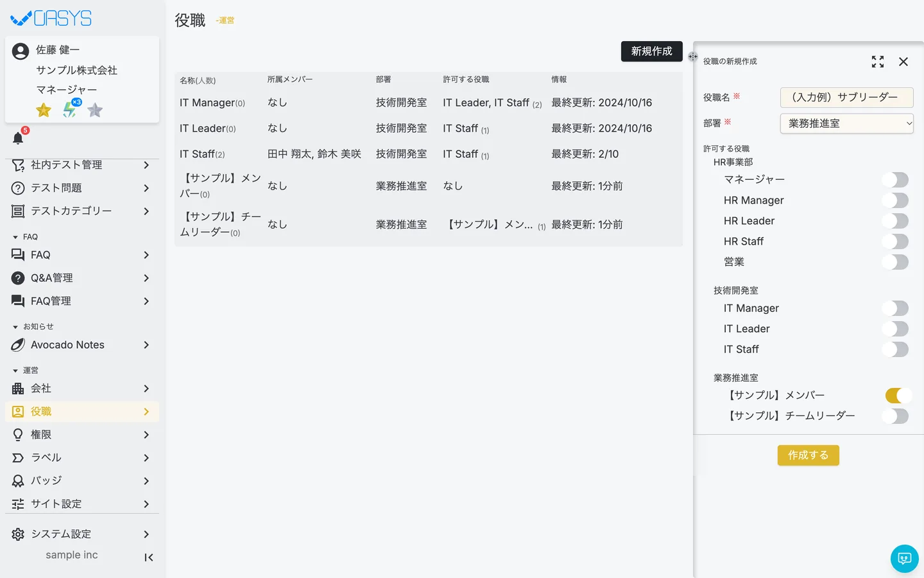Enable the IT Manager toggle
Viewport: 924px width, 578px height.
coord(895,308)
